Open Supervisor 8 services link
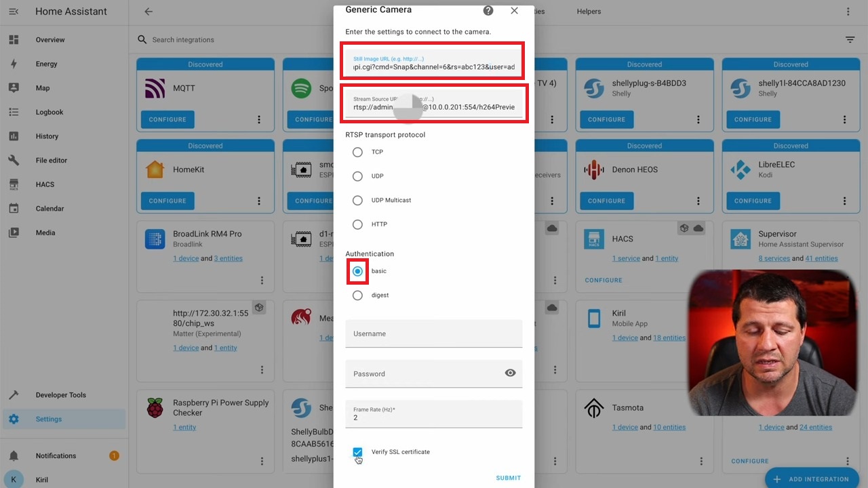Viewport: 868px width, 488px height. point(774,258)
